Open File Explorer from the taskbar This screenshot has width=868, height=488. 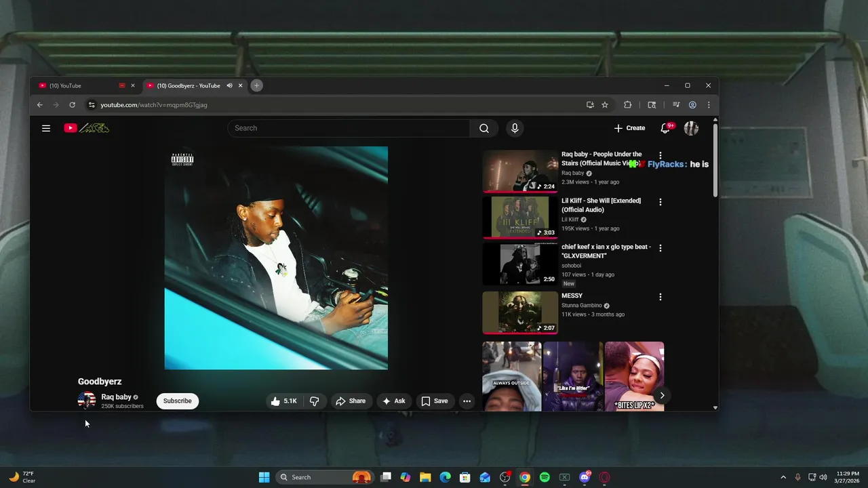[425, 477]
